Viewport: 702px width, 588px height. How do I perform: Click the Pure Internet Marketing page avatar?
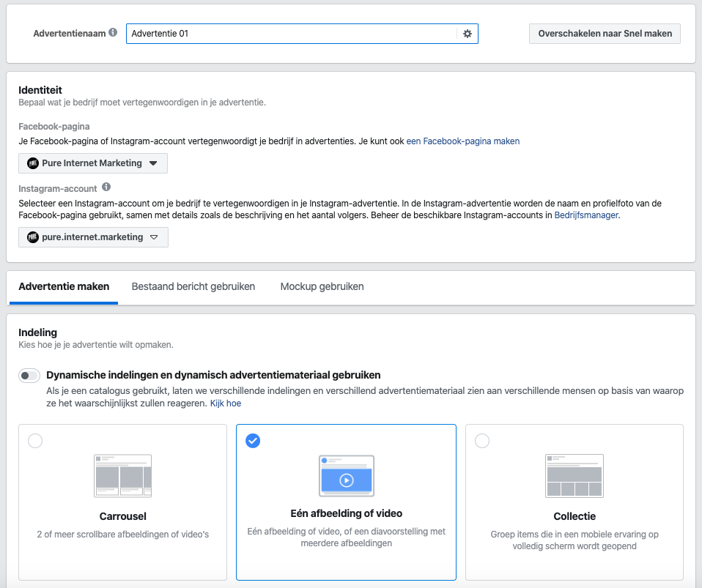[33, 163]
